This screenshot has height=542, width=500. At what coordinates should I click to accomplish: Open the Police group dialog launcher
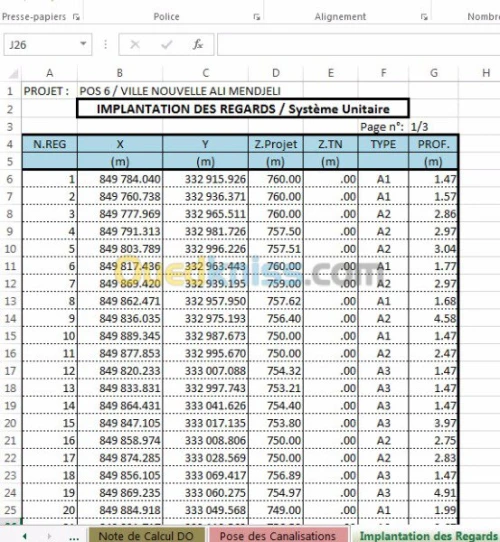click(257, 17)
